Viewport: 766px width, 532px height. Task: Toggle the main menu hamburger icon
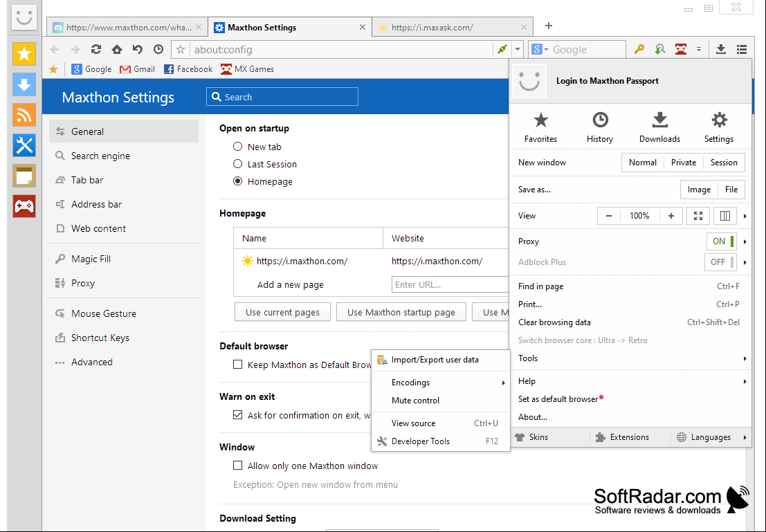(x=742, y=49)
